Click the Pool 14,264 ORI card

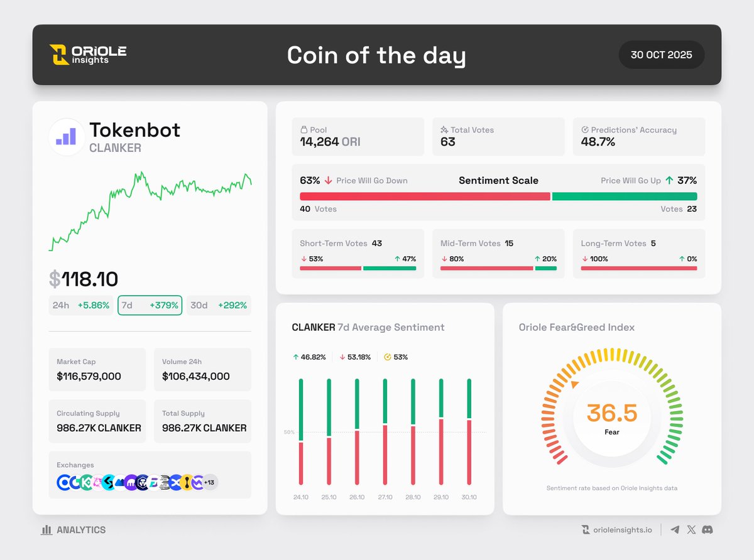click(358, 137)
